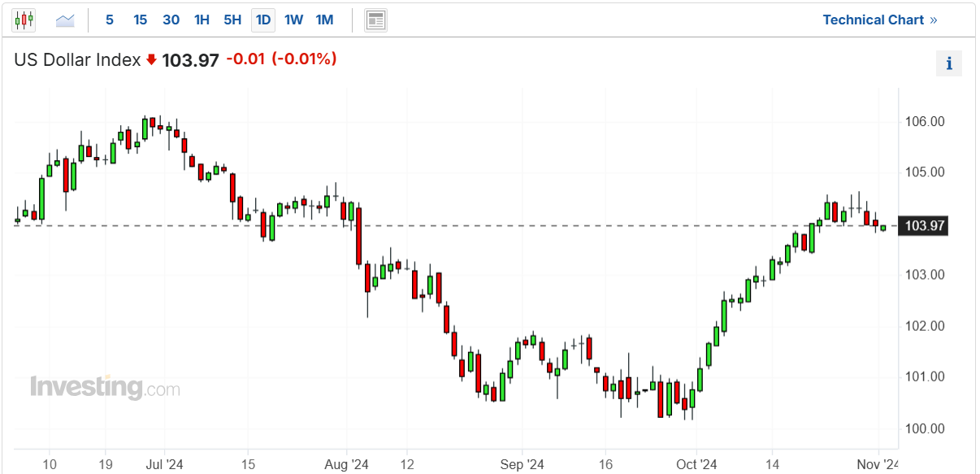Viewport: 980px width, 474px height.
Task: Click the red down-arrow price indicator
Action: 151,59
